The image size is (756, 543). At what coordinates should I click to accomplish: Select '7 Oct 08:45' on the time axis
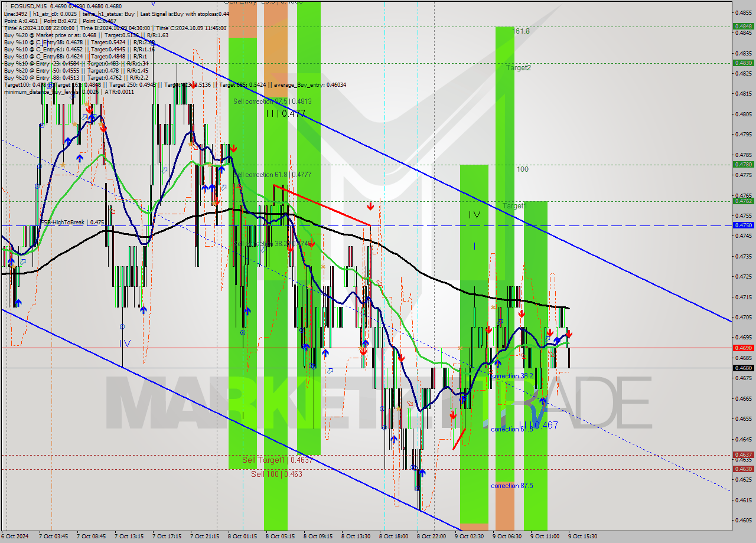91,537
